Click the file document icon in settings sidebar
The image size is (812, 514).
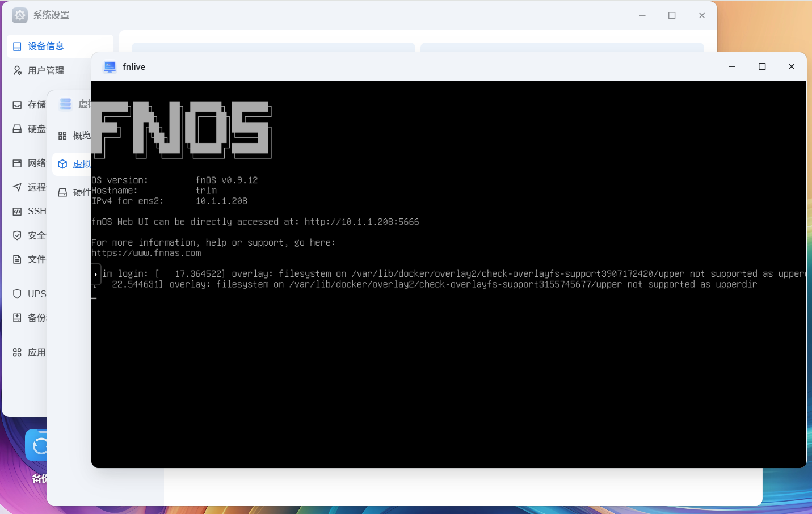17,259
